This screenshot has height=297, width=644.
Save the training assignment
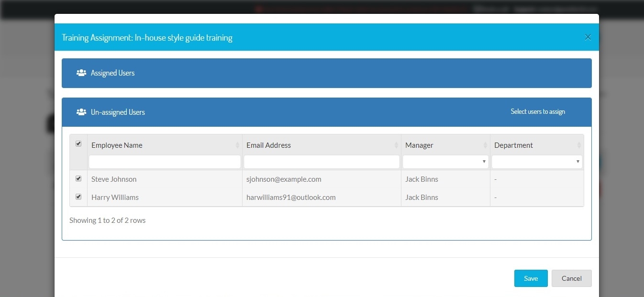click(531, 278)
